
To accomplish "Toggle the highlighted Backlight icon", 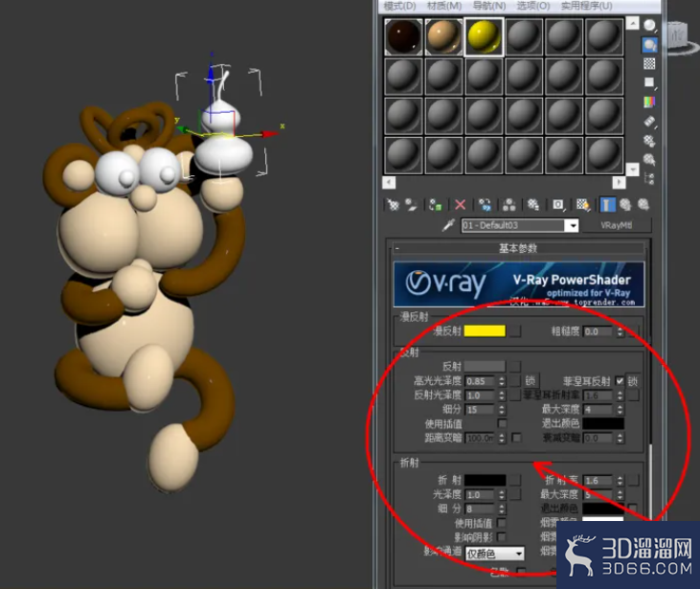I will point(649,45).
